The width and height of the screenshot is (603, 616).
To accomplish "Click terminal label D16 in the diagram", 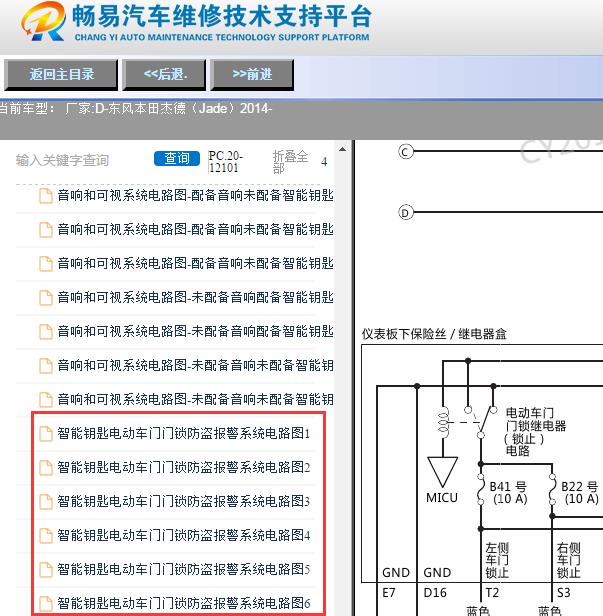I will tap(435, 592).
